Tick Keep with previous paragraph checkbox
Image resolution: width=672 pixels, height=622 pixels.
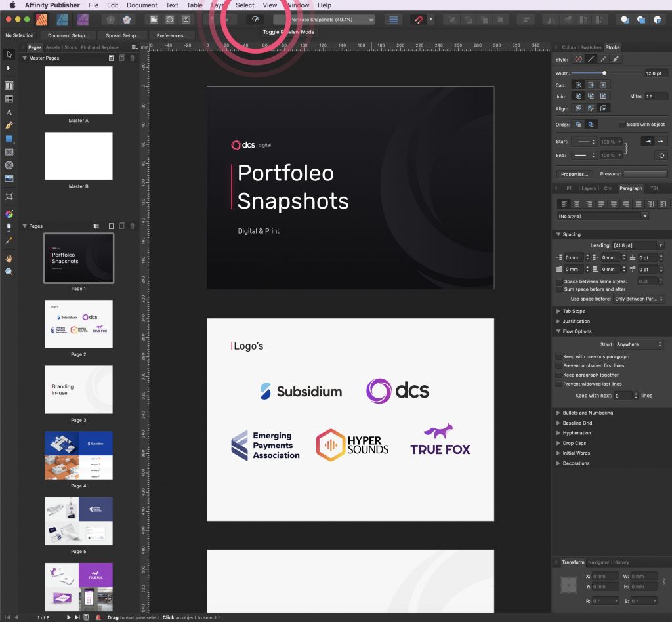point(559,356)
